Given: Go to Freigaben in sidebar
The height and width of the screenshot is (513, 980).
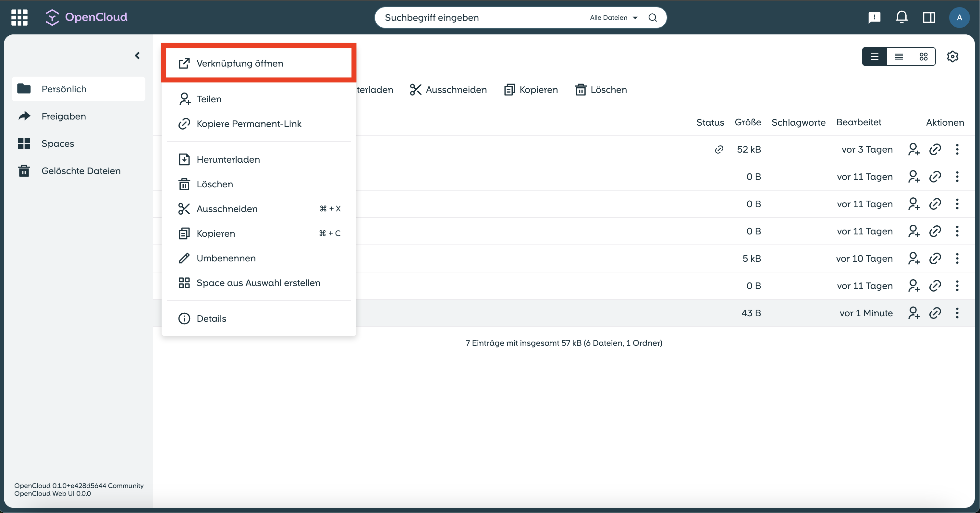Looking at the screenshot, I should (x=79, y=116).
